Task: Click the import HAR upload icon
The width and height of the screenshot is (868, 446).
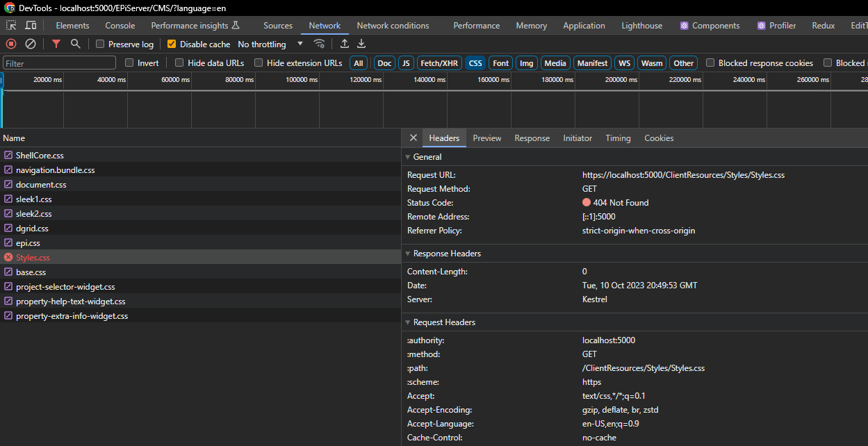Action: [x=344, y=44]
